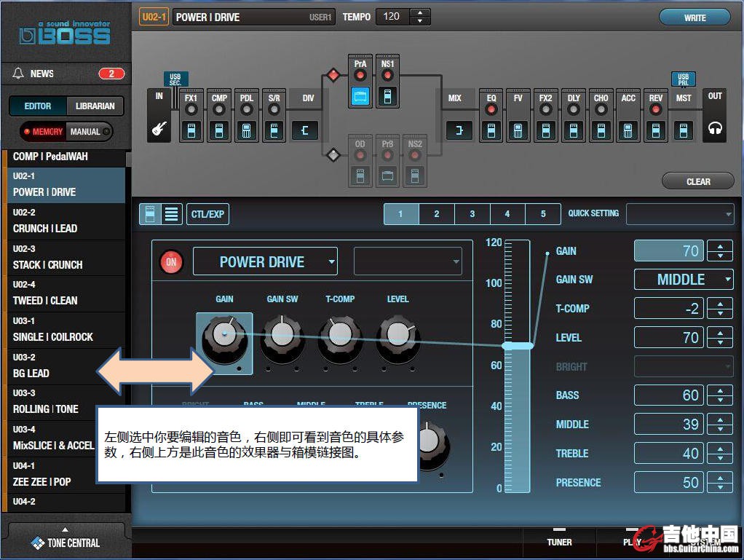Open the TUNER
This screenshot has height=560, width=744.
coord(559,542)
